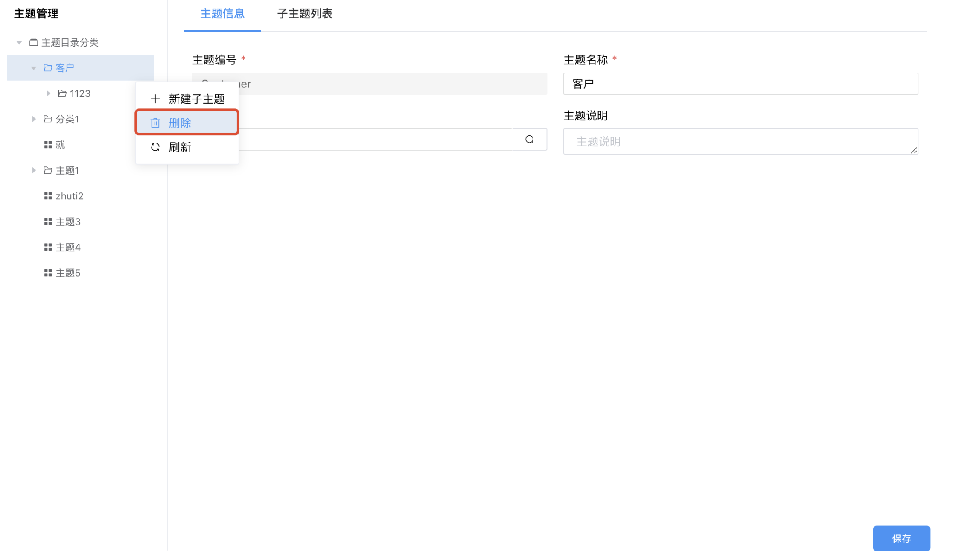Click the search magnifier icon in the field
Viewport: 956px width, 560px height.
(x=529, y=140)
